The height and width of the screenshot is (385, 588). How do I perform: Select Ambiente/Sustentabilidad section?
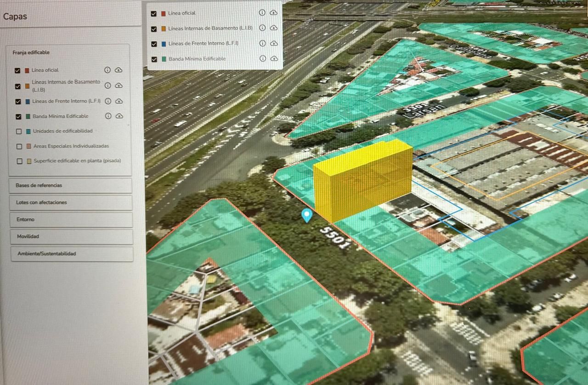[72, 254]
